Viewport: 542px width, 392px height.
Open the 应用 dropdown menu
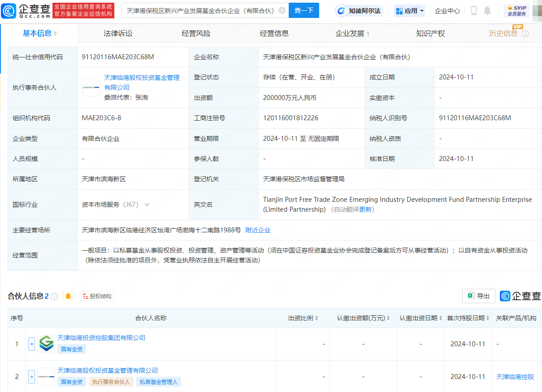(410, 11)
